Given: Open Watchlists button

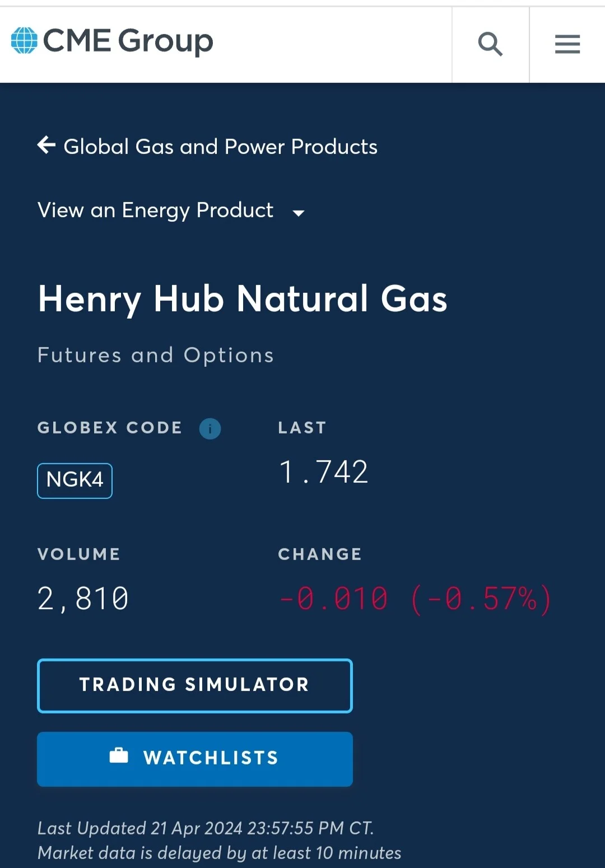Looking at the screenshot, I should pos(195,759).
